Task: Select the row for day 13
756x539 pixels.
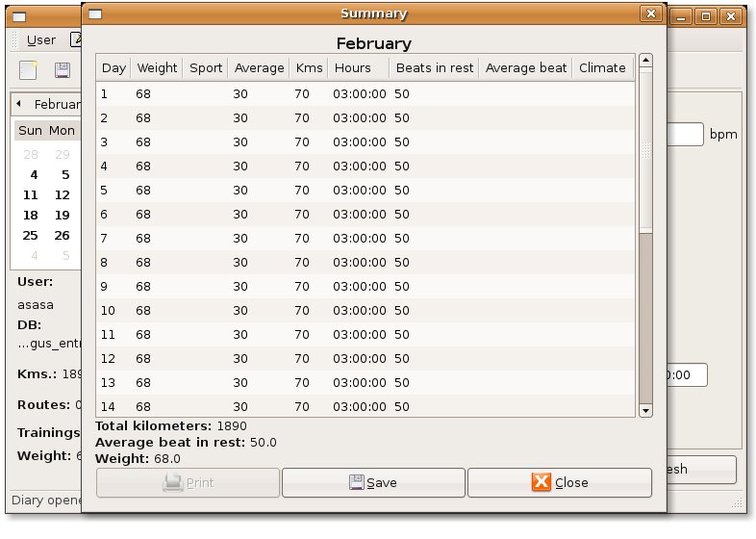Action: pos(365,383)
